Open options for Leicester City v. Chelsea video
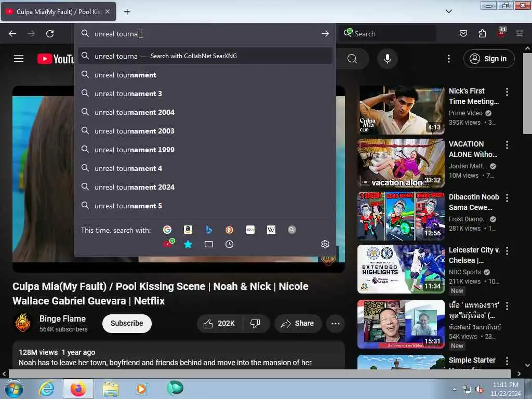Screen dimensions: 532x399 pyautogui.click(x=507, y=251)
